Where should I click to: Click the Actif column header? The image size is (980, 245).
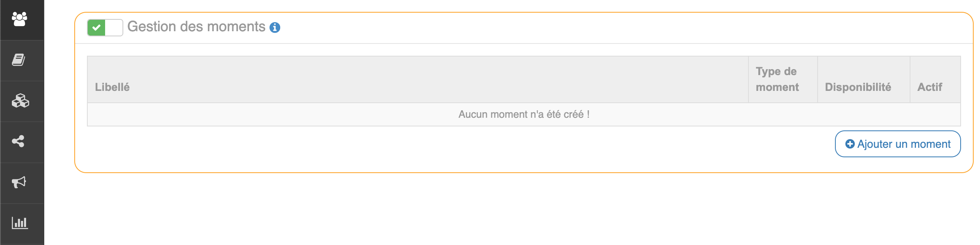click(x=929, y=87)
